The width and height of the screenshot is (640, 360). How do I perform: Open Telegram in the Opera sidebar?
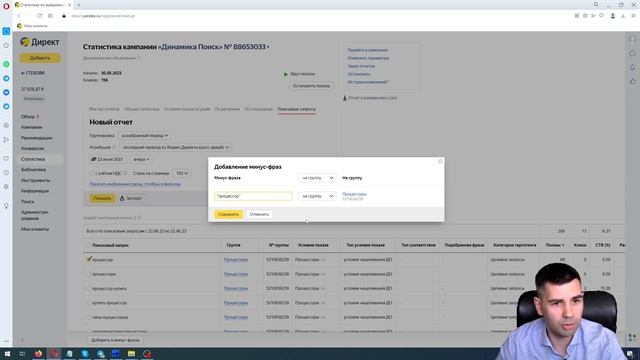click(x=6, y=78)
